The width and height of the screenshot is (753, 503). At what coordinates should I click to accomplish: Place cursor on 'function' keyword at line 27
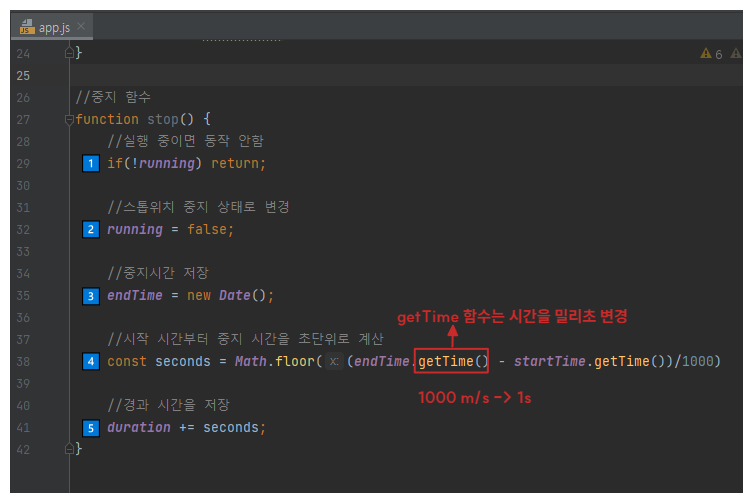(107, 119)
